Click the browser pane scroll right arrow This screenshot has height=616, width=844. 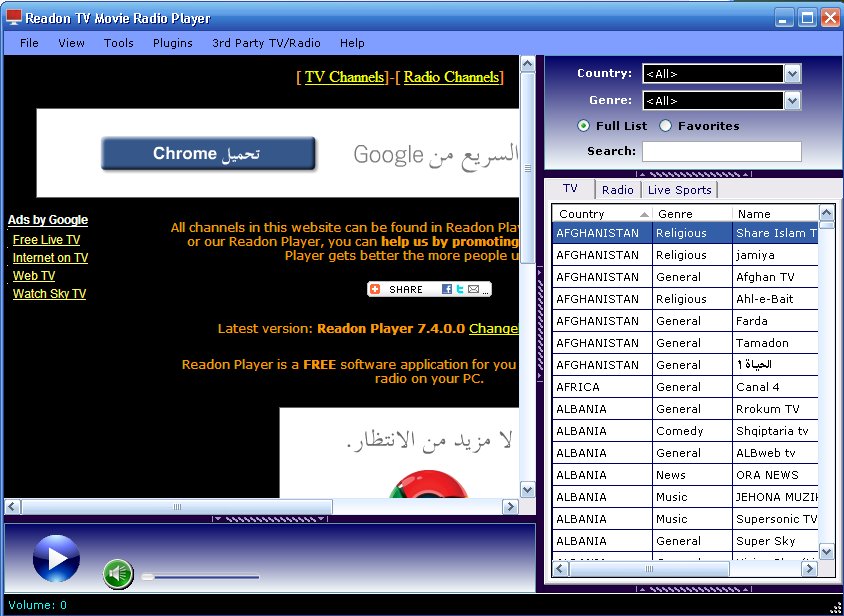[510, 507]
